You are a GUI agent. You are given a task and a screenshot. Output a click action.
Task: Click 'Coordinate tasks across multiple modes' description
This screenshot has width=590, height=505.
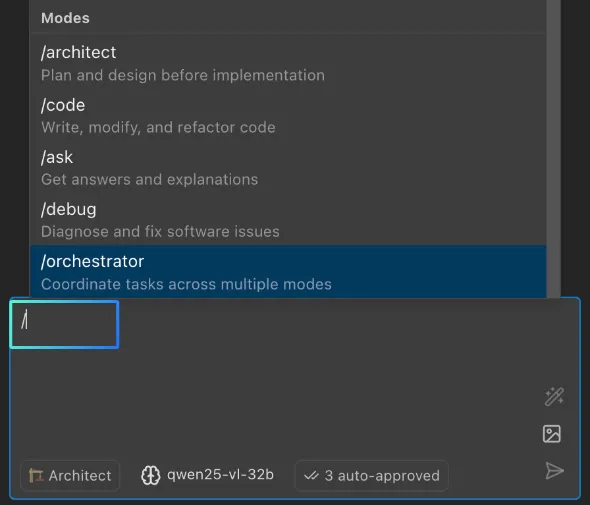[186, 284]
